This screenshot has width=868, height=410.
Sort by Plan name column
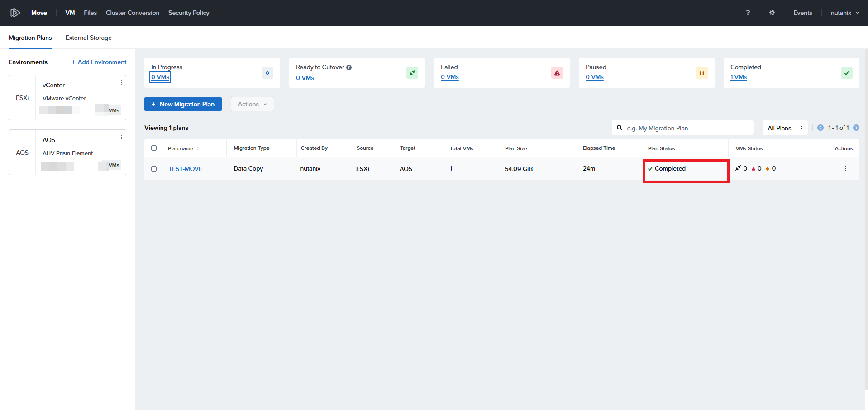pyautogui.click(x=183, y=148)
